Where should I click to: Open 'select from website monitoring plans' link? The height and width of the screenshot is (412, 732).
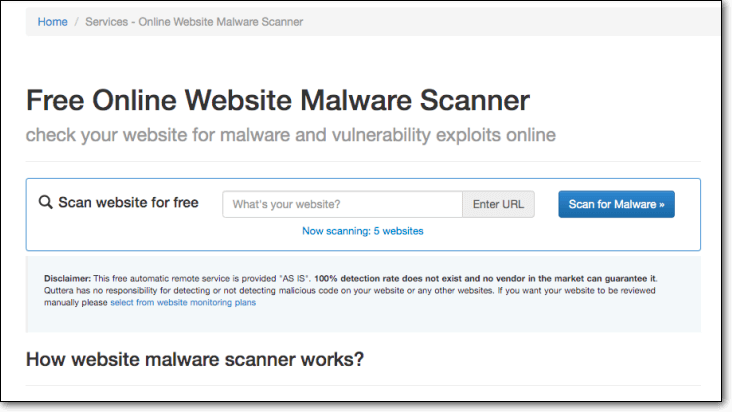(183, 302)
